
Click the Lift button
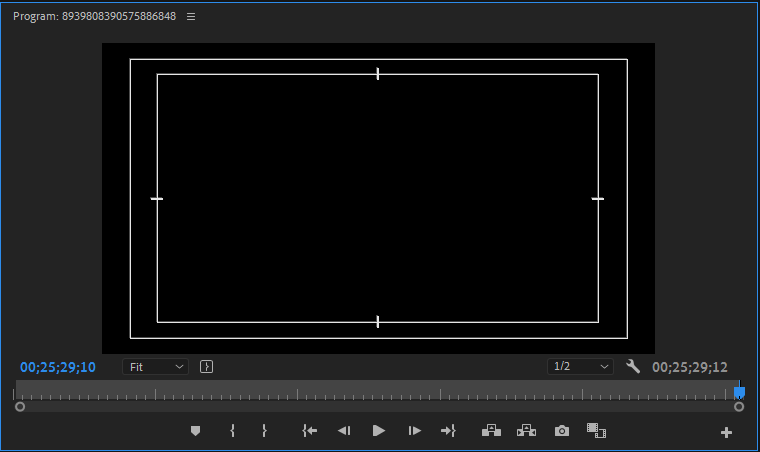(491, 431)
